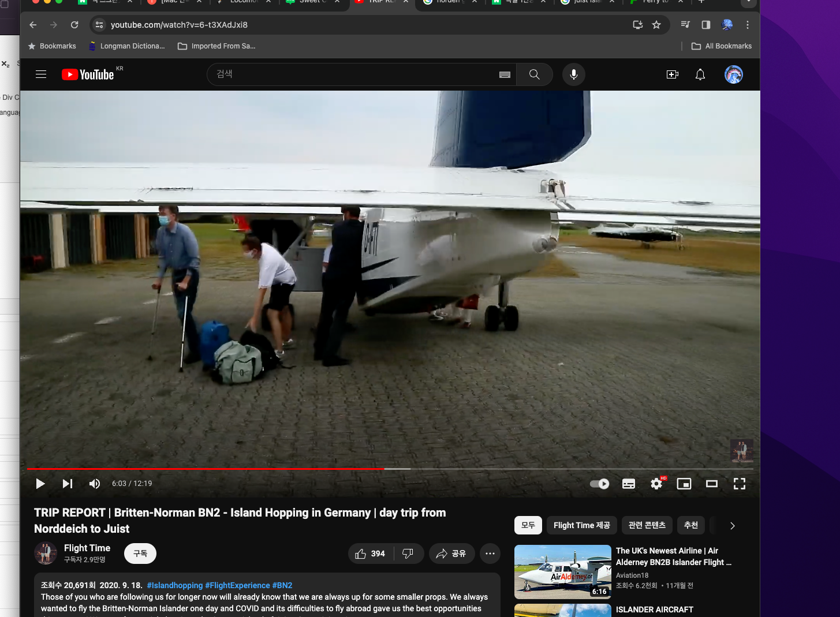Toggle autoplay switch
Screen dimensions: 840x617
click(x=600, y=484)
